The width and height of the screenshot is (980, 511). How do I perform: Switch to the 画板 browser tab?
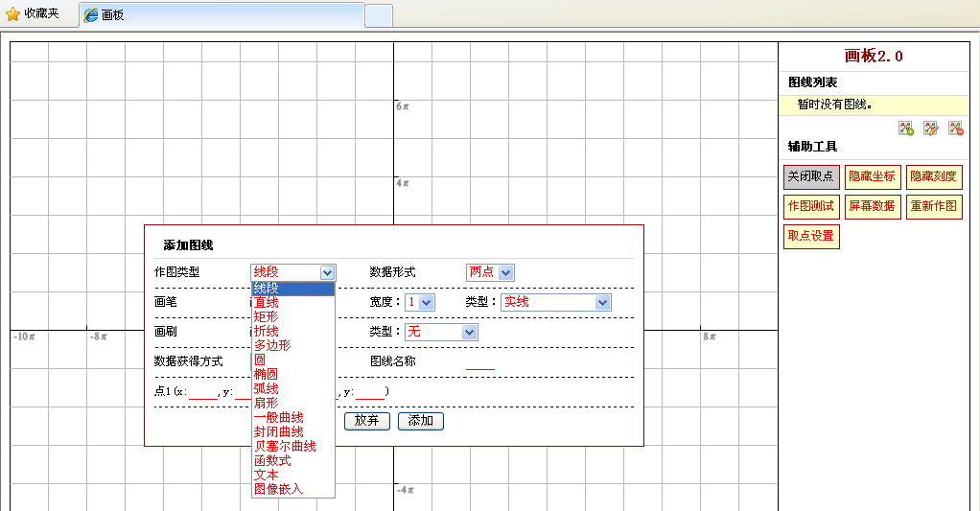pyautogui.click(x=221, y=15)
